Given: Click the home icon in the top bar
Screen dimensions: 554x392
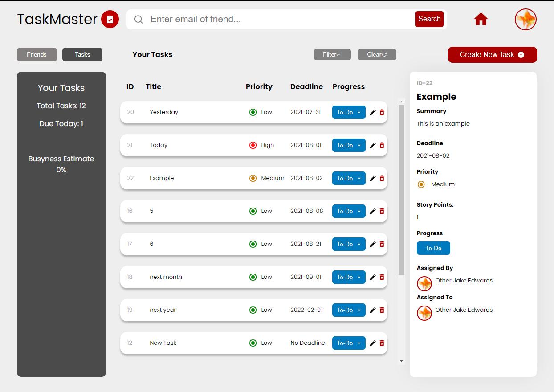Looking at the screenshot, I should tap(481, 19).
